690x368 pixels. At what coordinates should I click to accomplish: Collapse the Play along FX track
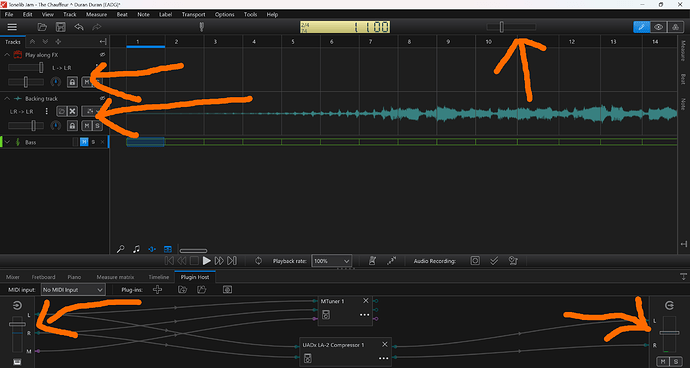pyautogui.click(x=7, y=55)
